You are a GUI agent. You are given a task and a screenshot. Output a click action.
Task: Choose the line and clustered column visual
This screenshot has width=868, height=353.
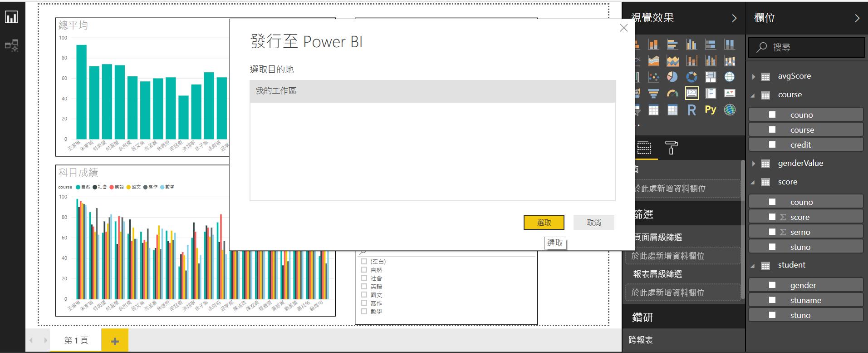(x=711, y=61)
